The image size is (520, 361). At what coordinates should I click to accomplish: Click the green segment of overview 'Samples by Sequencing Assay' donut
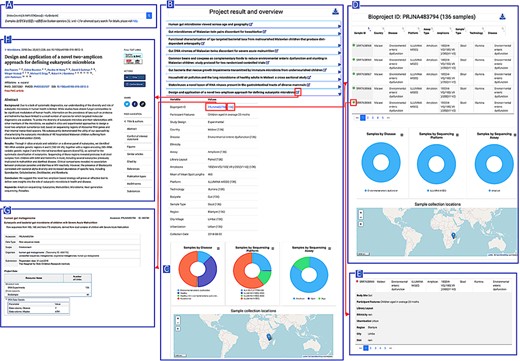point(303,263)
